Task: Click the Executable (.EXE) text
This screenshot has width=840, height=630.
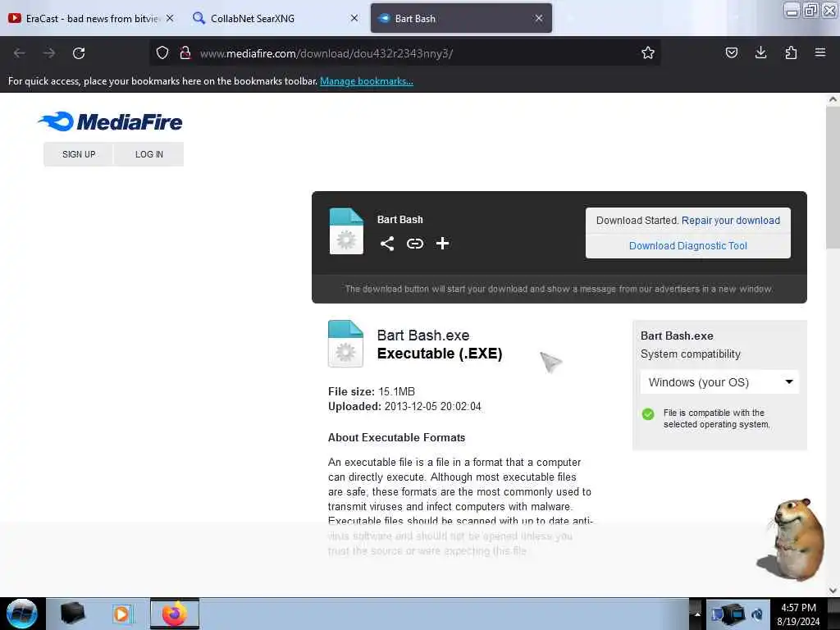Action: [x=440, y=354]
